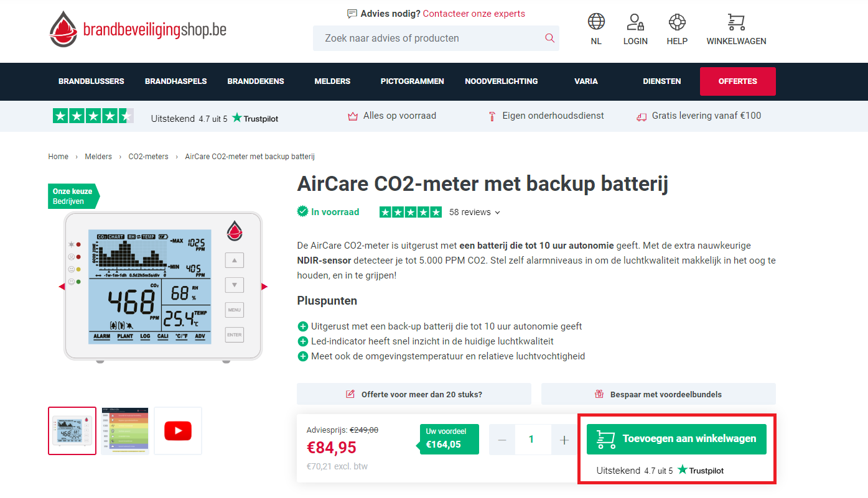868x498 pixels.
Task: Click Toevoegen aan winkelwagen button
Action: click(x=676, y=438)
